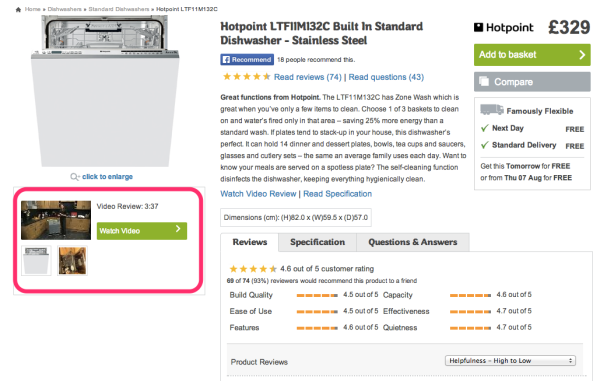600x381 pixels.
Task: Click the magnifier enlarge icon
Action: pos(75,177)
